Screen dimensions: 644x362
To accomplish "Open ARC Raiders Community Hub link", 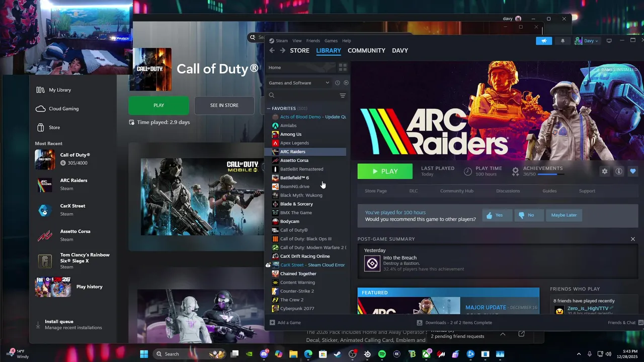I will pos(457,191).
